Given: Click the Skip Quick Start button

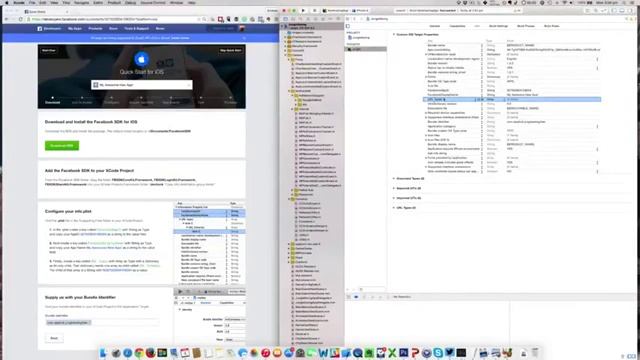Looking at the screenshot, I should click(231, 51).
